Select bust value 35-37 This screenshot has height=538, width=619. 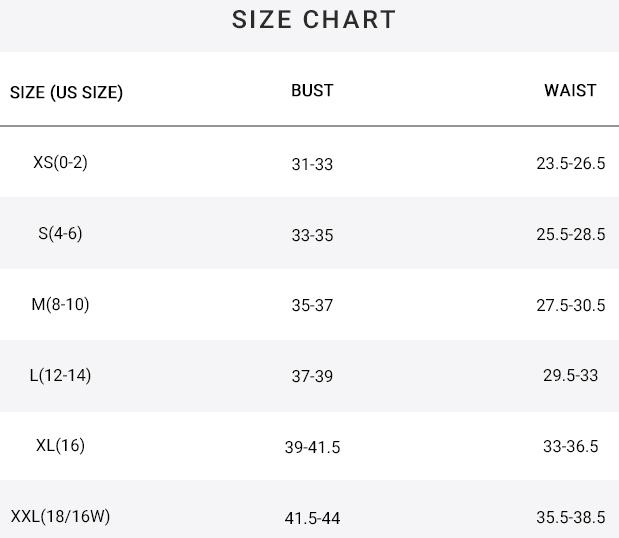pos(312,306)
